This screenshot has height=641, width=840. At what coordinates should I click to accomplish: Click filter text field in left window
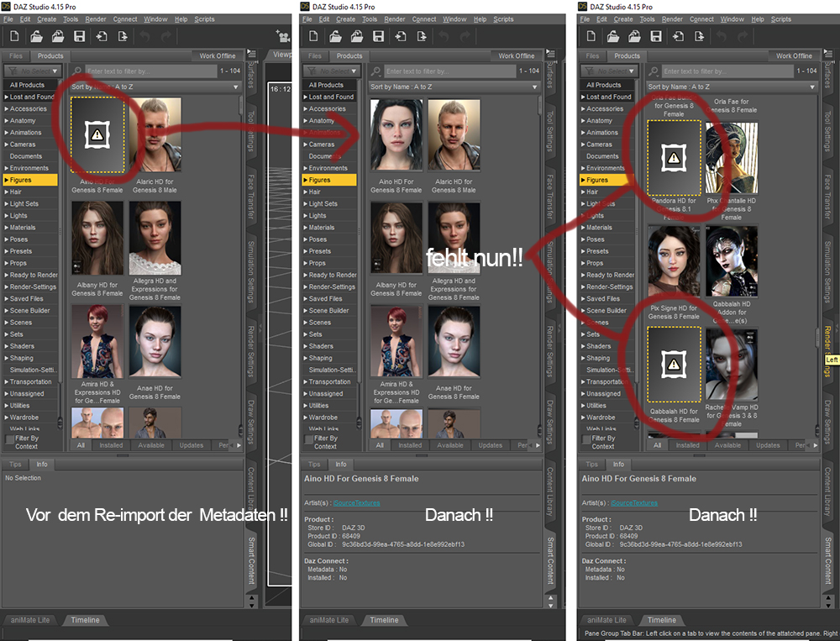150,71
